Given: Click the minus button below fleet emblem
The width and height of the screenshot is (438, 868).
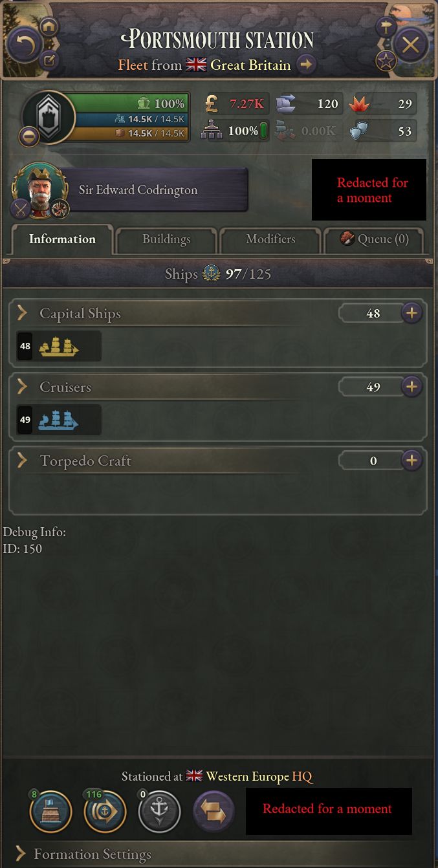Looking at the screenshot, I should pos(28,136).
